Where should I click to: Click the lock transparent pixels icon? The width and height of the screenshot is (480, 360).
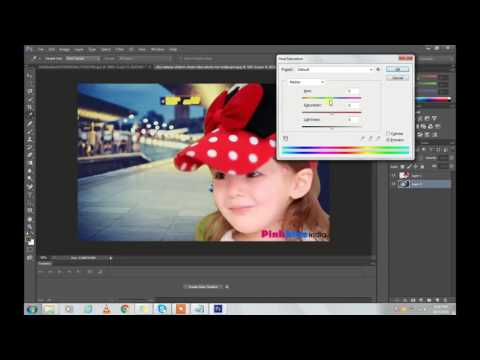tap(403, 166)
